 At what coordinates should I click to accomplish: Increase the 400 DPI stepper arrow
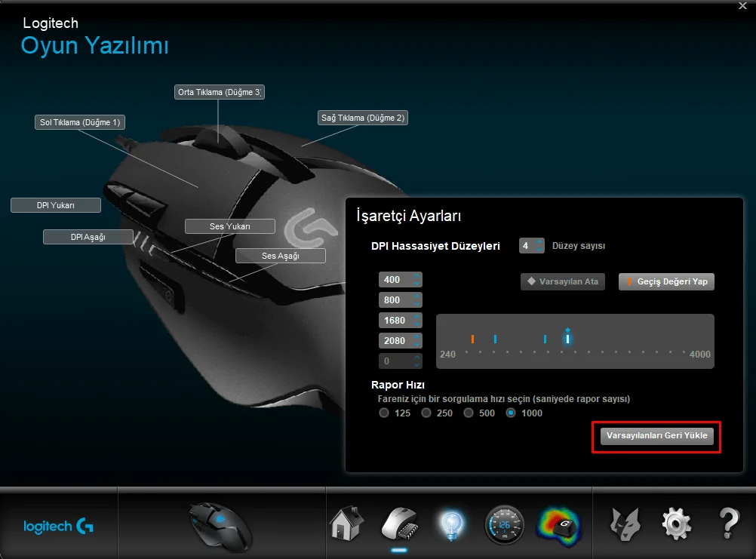(x=417, y=275)
